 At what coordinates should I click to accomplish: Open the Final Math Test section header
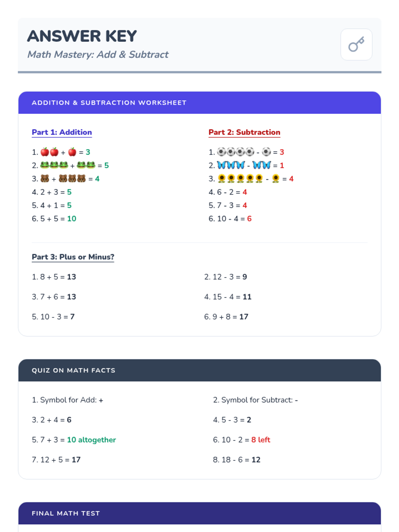[199, 513]
